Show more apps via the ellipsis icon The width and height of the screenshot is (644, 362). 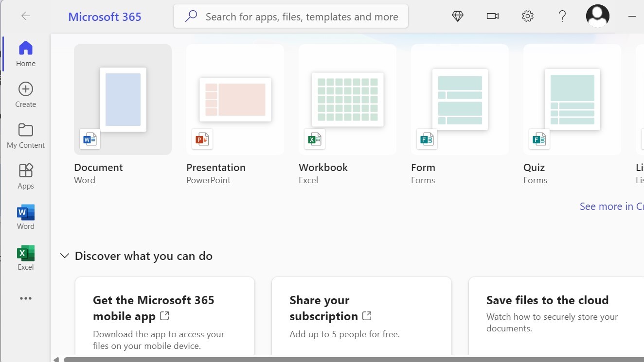[x=26, y=299]
